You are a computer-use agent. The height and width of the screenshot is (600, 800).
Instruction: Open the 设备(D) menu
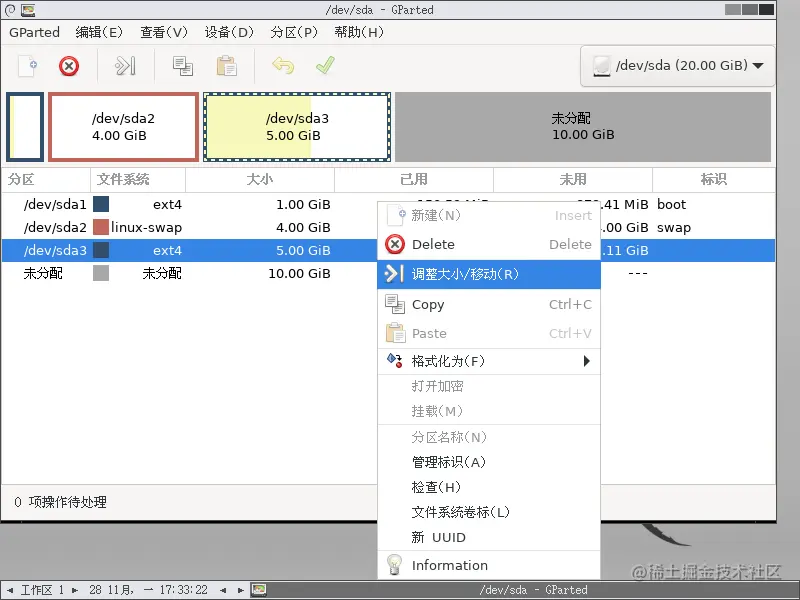229,32
